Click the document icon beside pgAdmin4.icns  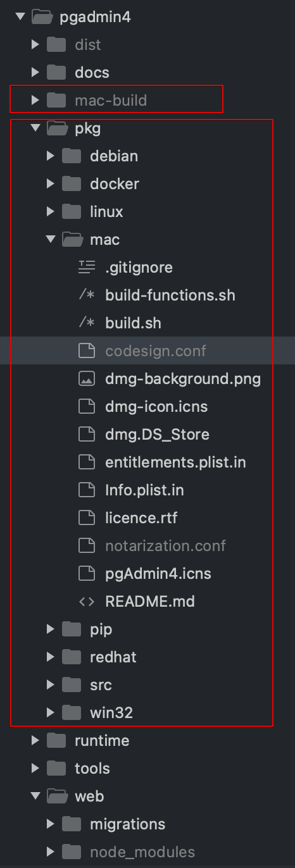(x=86, y=574)
